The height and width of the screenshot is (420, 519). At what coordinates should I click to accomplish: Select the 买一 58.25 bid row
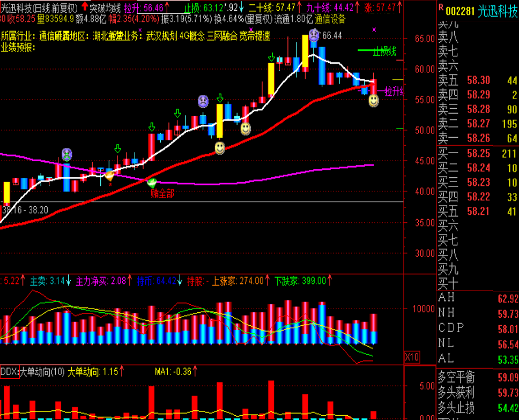[x=478, y=153]
